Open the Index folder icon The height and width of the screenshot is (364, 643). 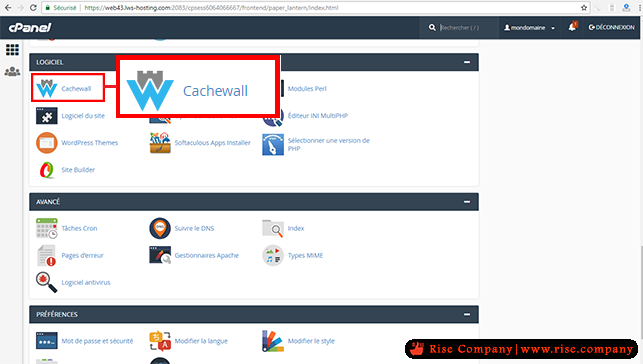[273, 228]
